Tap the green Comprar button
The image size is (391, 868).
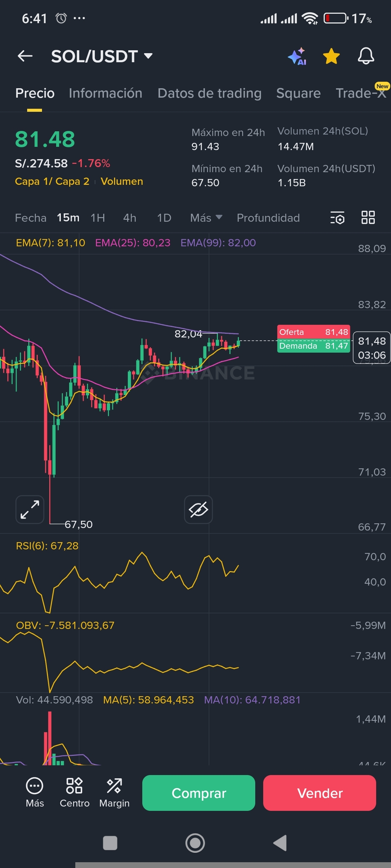[x=199, y=793]
